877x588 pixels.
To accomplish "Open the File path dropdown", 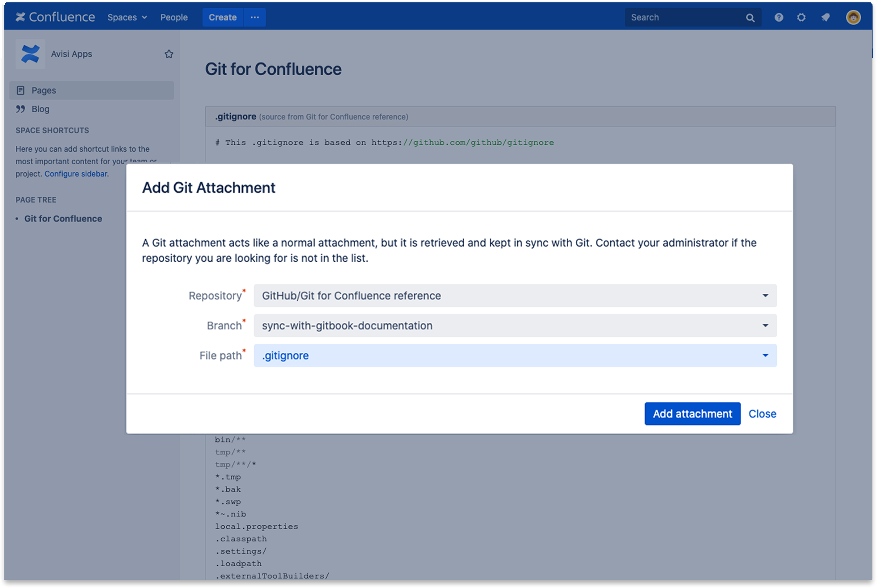I will [x=765, y=355].
